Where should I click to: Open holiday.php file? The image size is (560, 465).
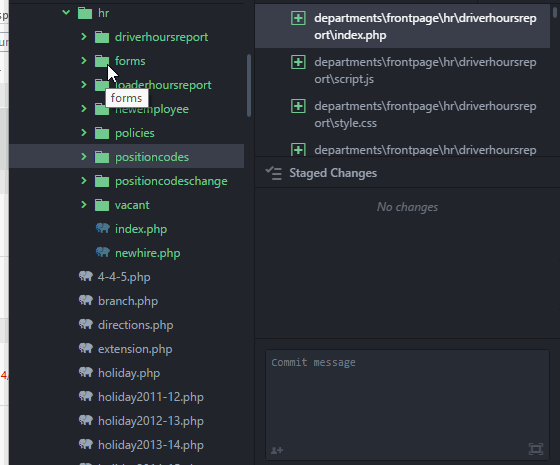(129, 373)
